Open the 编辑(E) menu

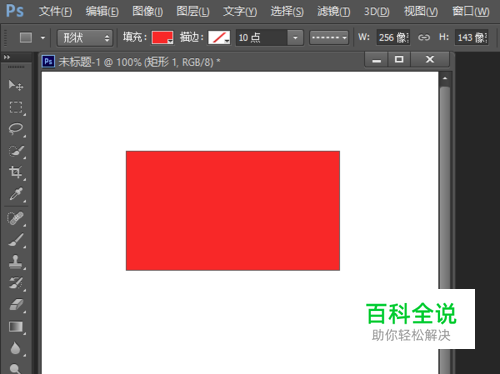click(x=102, y=12)
